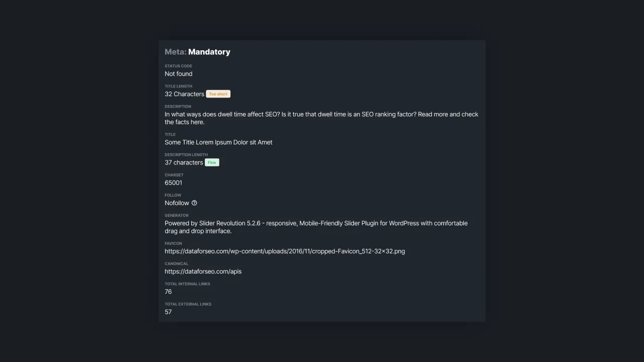Click the 'Meta: Mandatory' heading
This screenshot has width=644, height=362.
[197, 52]
